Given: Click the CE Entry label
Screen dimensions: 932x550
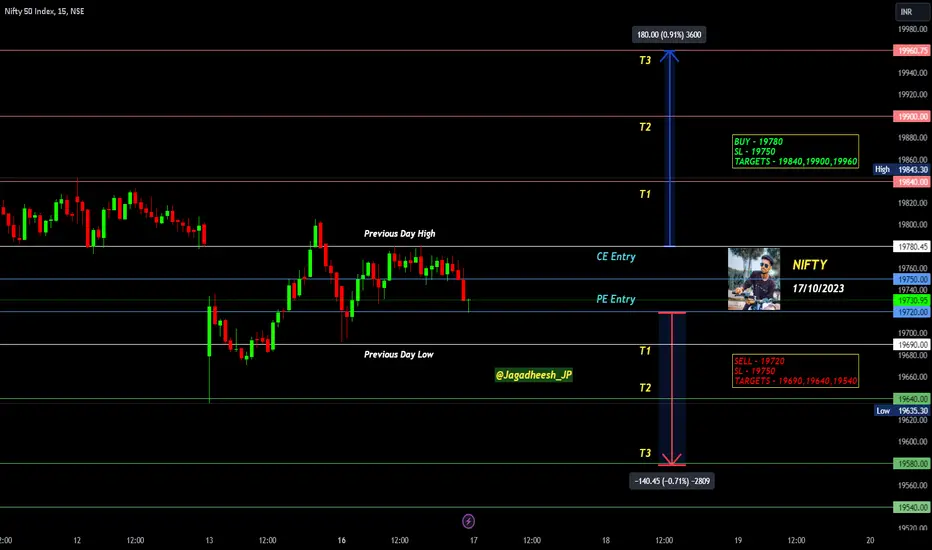Looking at the screenshot, I should click(616, 256).
